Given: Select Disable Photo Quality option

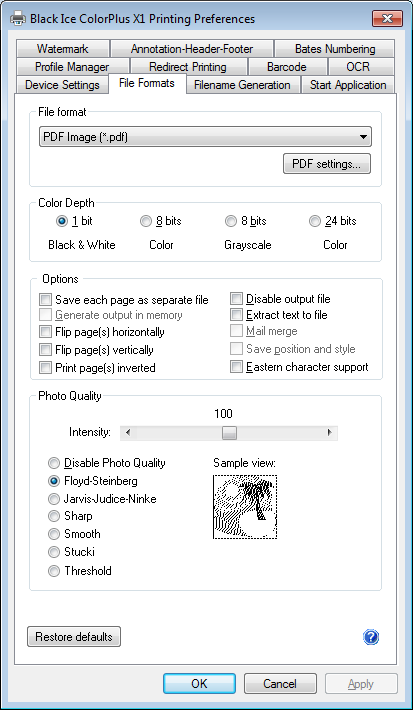Looking at the screenshot, I should [x=107, y=463].
